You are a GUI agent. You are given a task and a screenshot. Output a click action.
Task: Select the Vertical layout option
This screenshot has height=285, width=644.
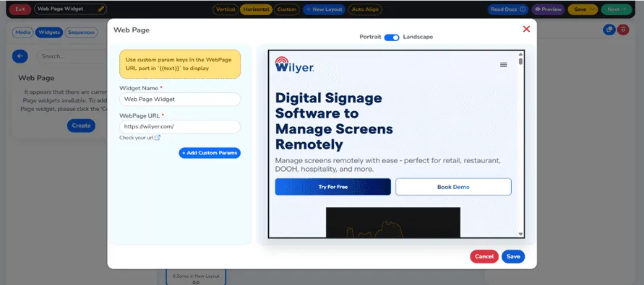pos(226,9)
